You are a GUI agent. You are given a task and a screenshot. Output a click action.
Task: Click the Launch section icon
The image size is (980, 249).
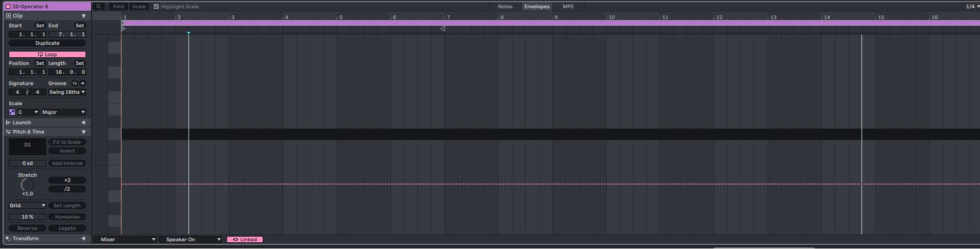[x=8, y=123]
